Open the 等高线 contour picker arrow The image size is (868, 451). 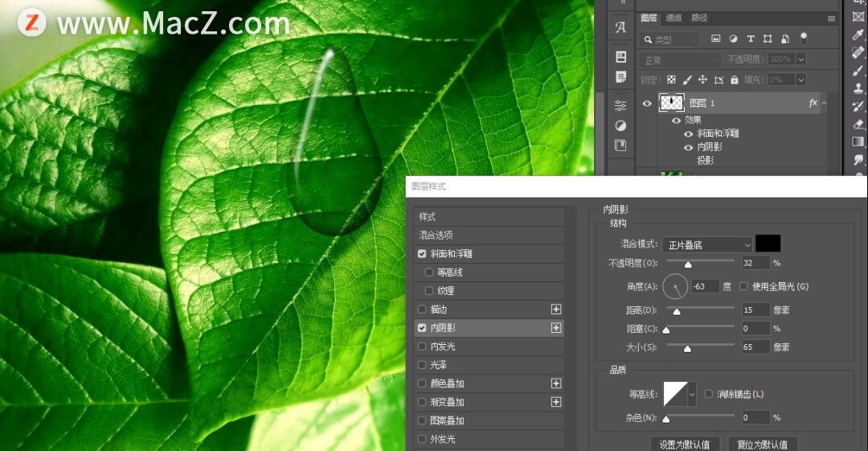coord(691,395)
